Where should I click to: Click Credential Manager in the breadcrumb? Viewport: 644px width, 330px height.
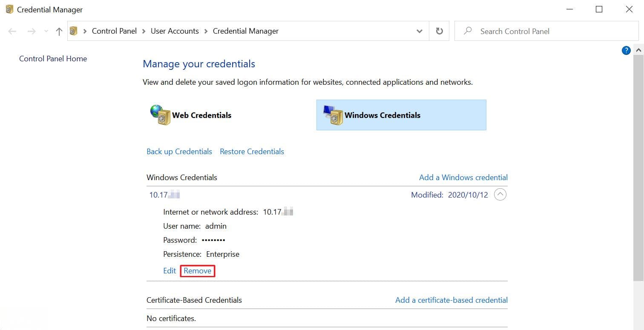coord(246,31)
